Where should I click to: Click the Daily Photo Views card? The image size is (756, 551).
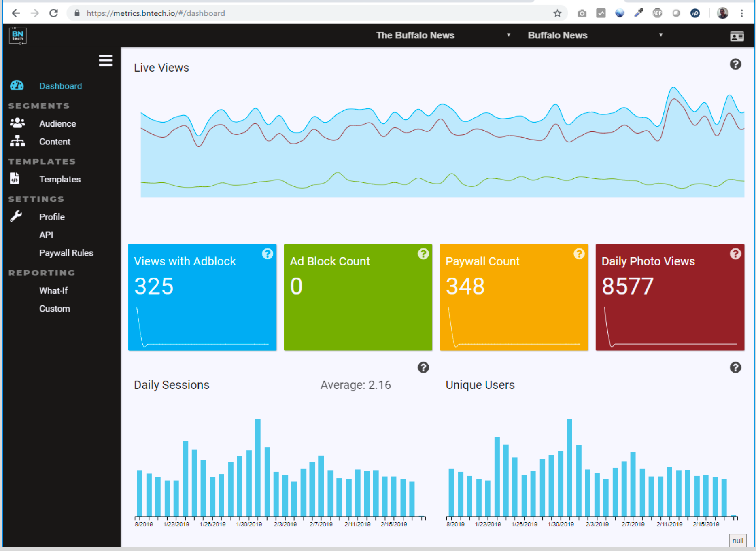[670, 297]
